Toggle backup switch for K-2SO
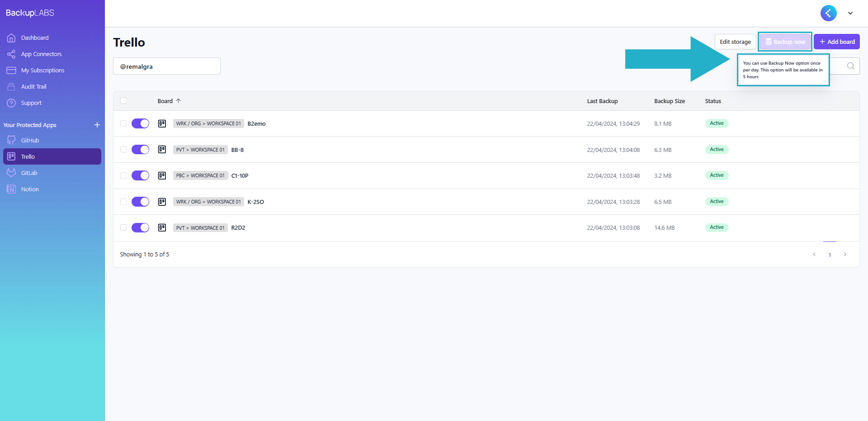868x421 pixels. pos(140,202)
